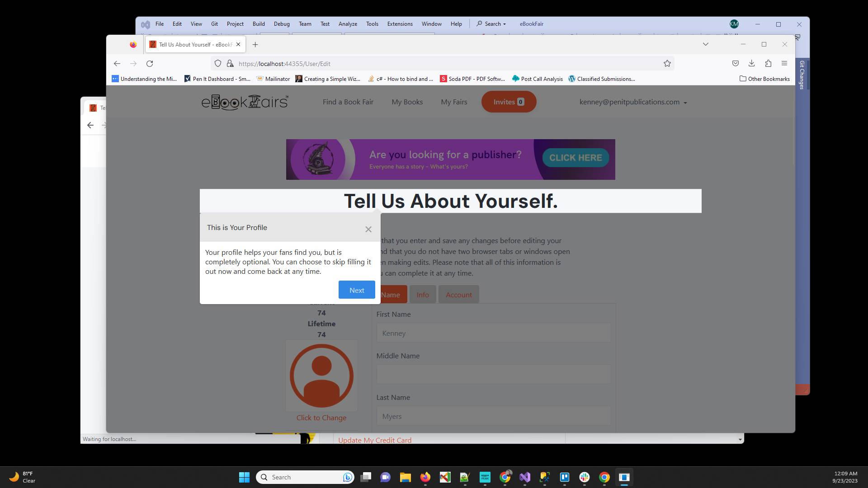Open the Windows Start menu

point(244,477)
